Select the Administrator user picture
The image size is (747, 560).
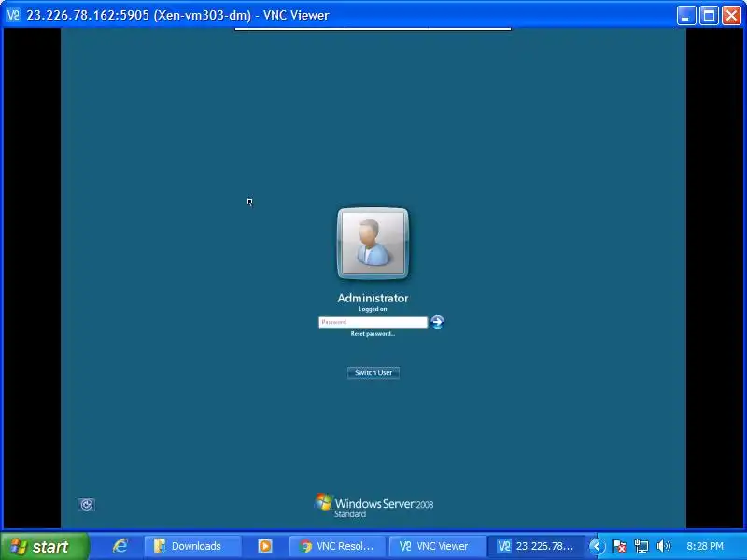tap(373, 243)
